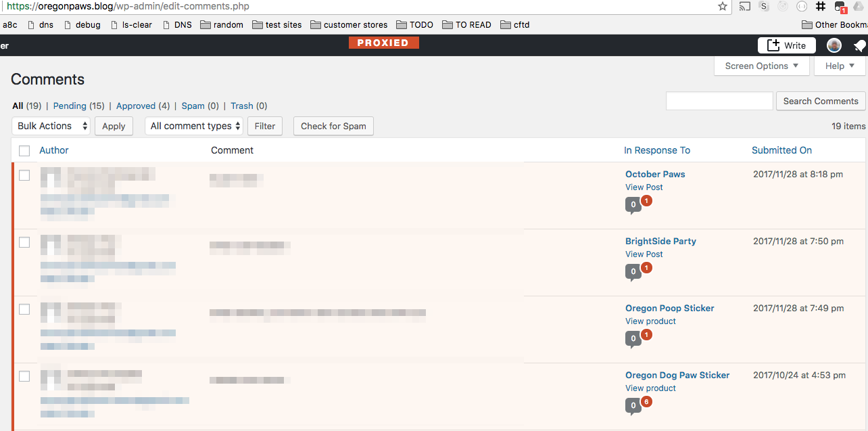Open the curly-braces extension icon
Screen dimensions: 868x431
click(802, 6)
